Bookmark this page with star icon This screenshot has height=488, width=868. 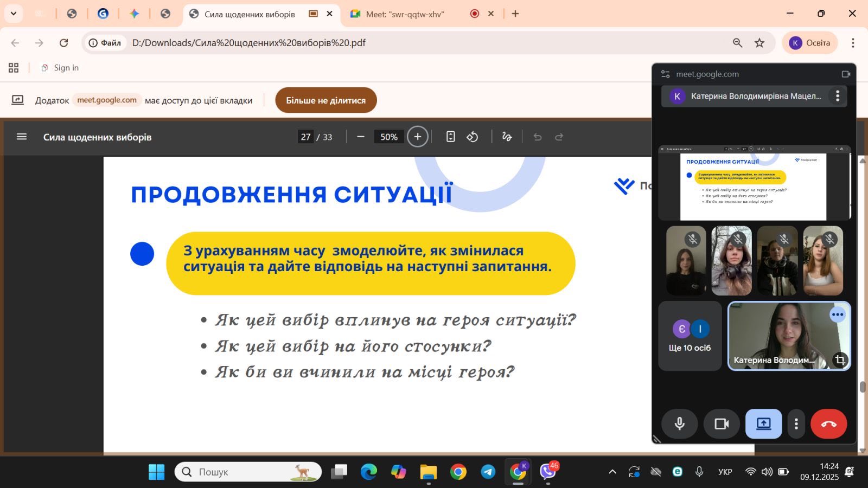[x=759, y=43]
